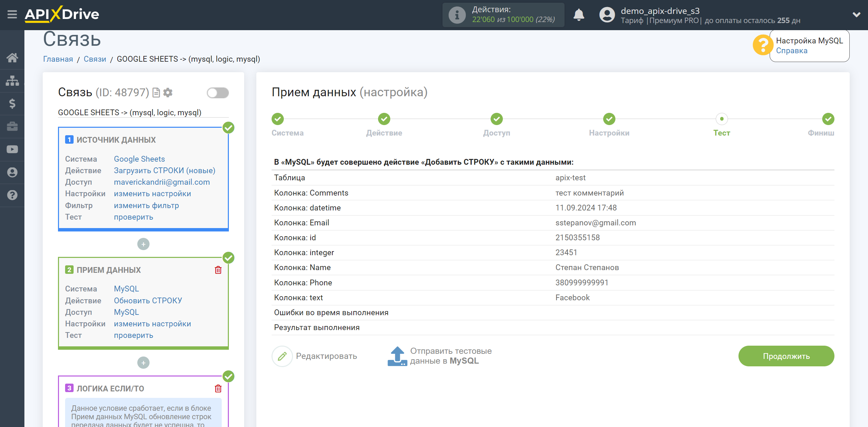This screenshot has height=427, width=868.
Task: Open the actions info icon
Action: pos(457,15)
